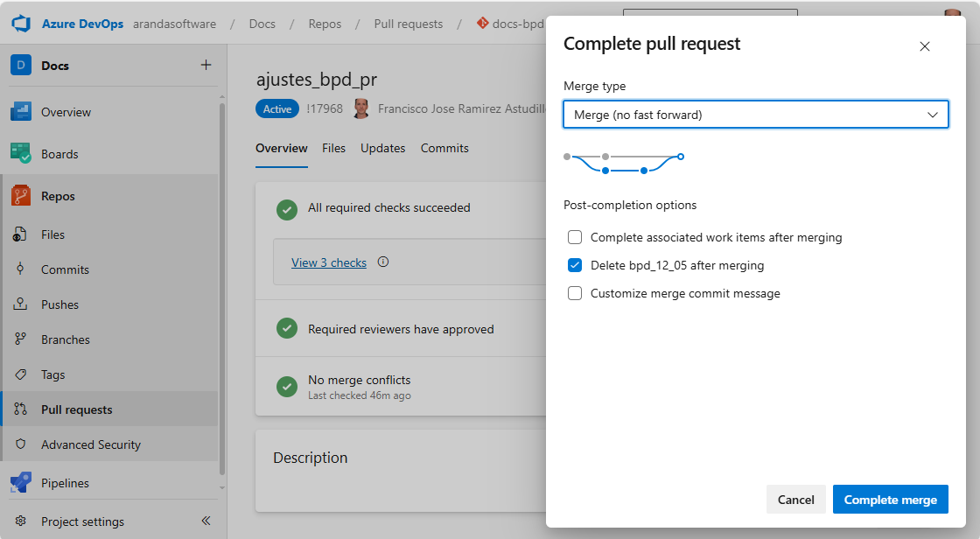Go to Commits in Repos
This screenshot has height=539, width=980.
tap(65, 269)
